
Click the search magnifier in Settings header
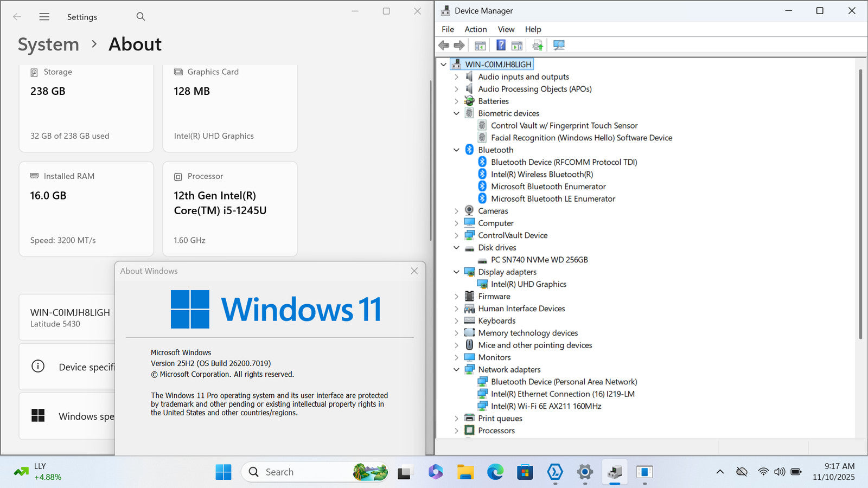point(141,17)
